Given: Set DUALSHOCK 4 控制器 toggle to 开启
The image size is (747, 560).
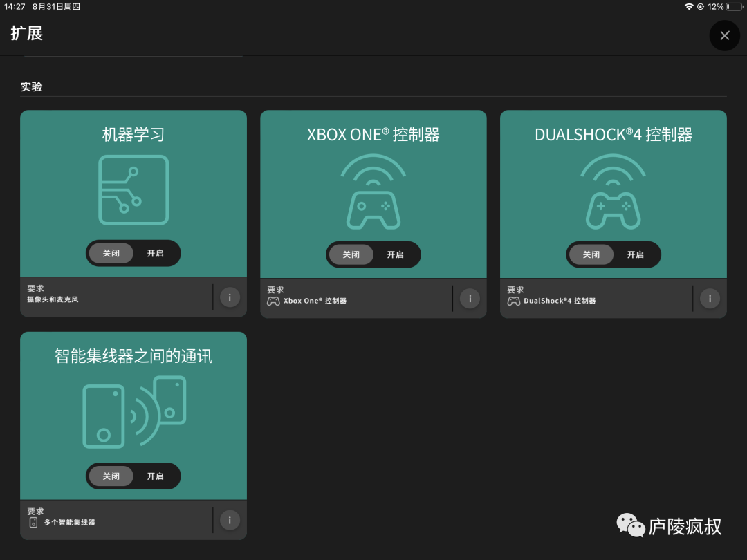Looking at the screenshot, I should click(636, 254).
